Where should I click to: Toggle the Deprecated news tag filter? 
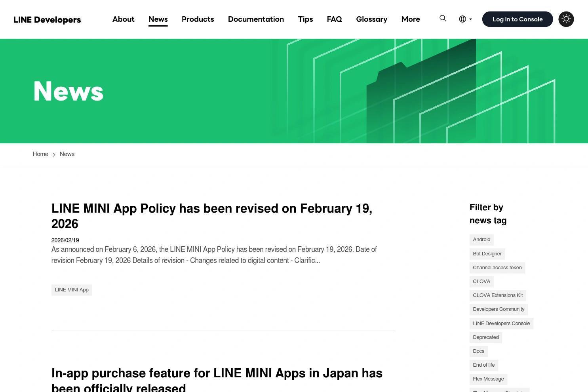[x=485, y=337]
